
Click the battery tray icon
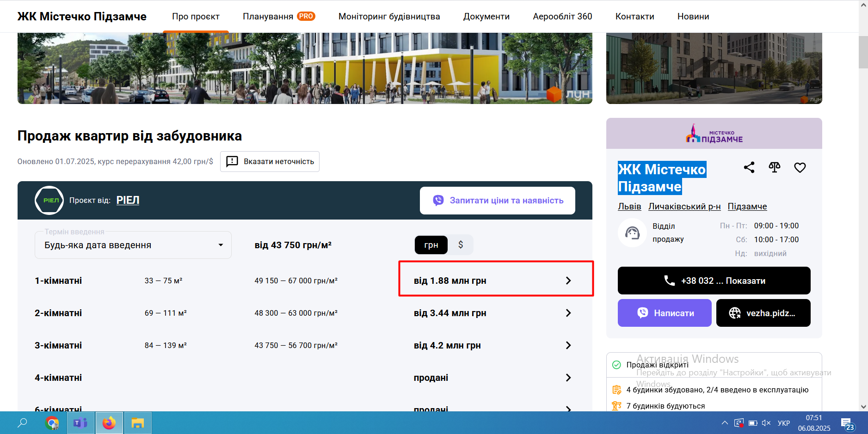pos(753,423)
